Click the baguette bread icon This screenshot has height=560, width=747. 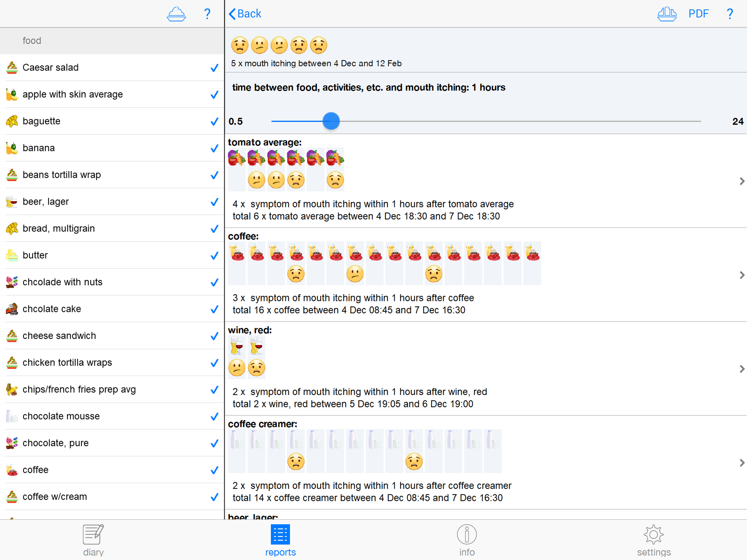point(12,121)
